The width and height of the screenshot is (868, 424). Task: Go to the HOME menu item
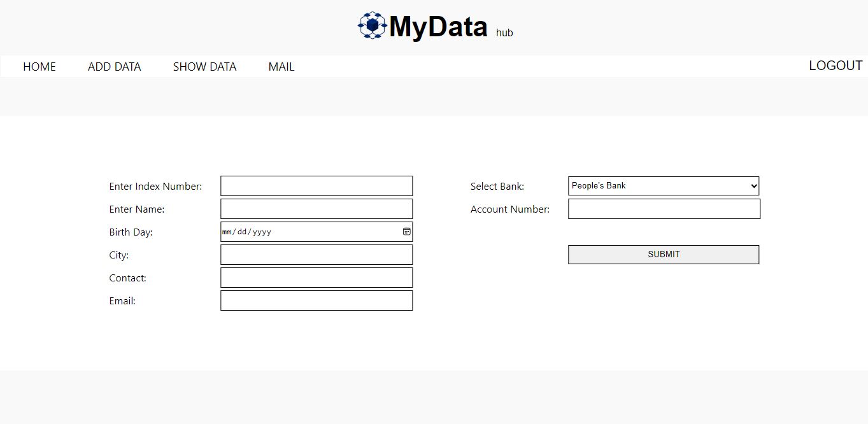click(x=39, y=66)
